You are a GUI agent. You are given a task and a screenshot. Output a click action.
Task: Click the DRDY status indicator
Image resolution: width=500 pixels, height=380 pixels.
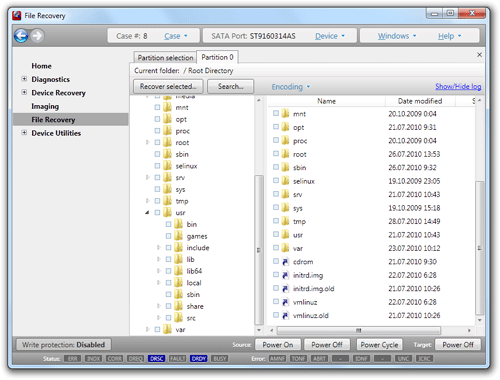coord(199,359)
